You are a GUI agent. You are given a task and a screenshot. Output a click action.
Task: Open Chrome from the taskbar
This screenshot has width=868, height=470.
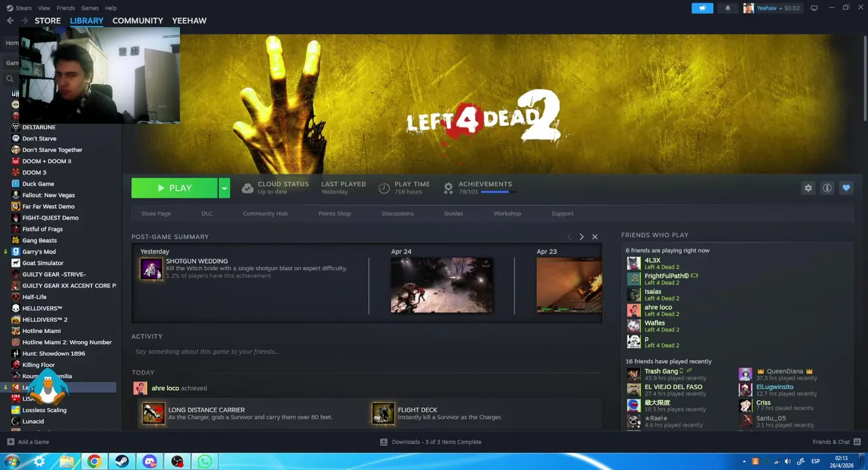click(95, 462)
